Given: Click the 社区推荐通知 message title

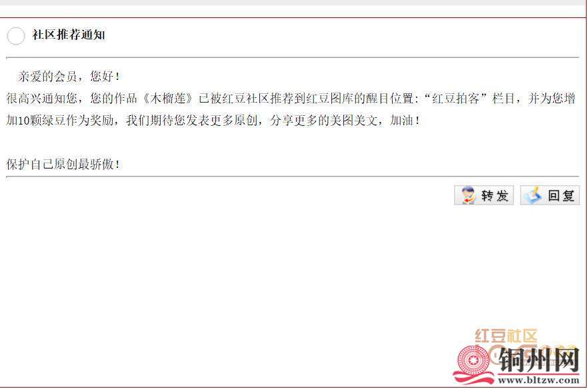Looking at the screenshot, I should pyautogui.click(x=69, y=35).
